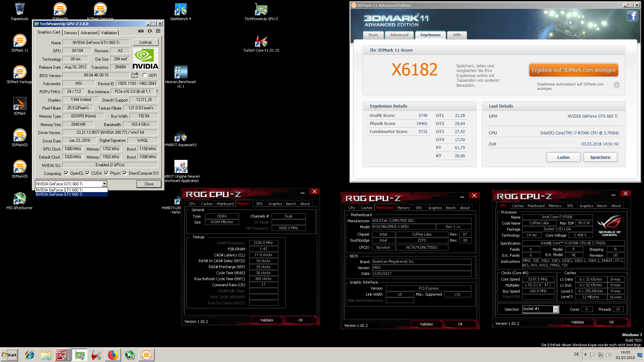644x362 pixels.
Task: Open the MSI Afterburner desktop shortcut
Action: pyautogui.click(x=19, y=201)
